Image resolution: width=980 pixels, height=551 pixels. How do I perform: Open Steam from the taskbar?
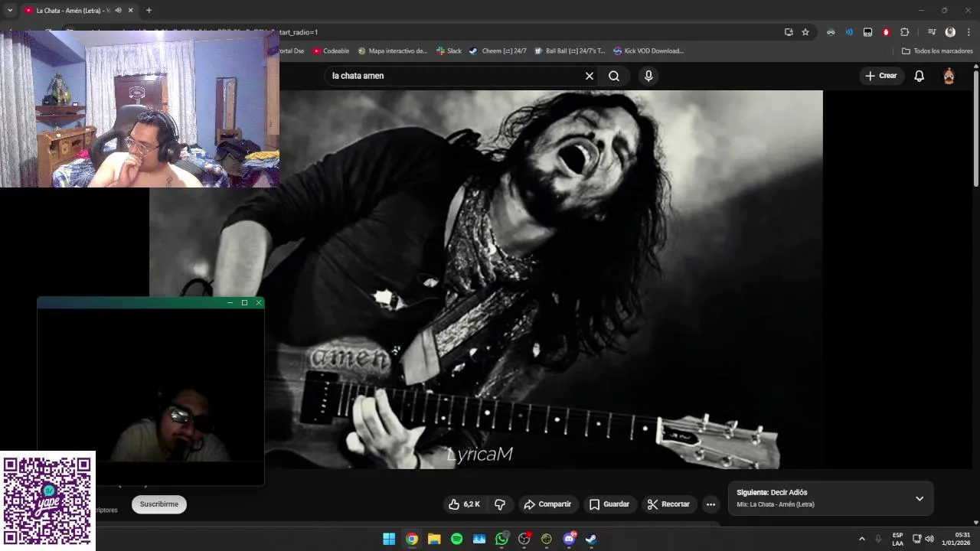pos(591,539)
